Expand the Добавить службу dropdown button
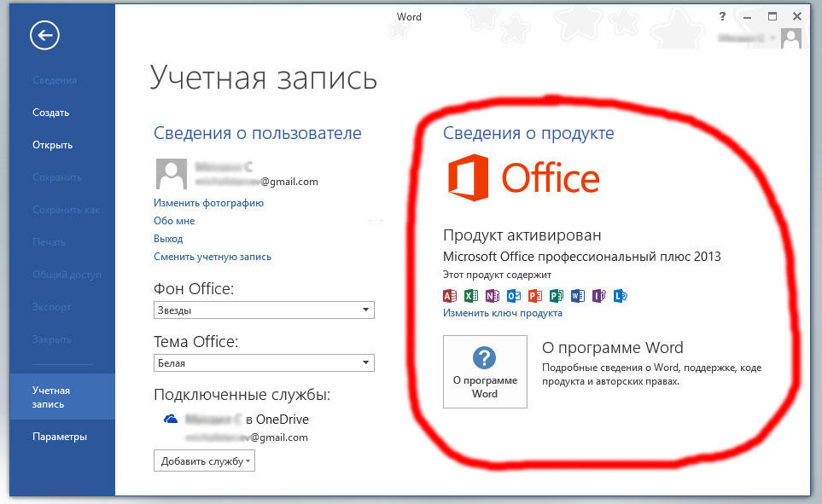Image resolution: width=822 pixels, height=504 pixels. point(205,461)
